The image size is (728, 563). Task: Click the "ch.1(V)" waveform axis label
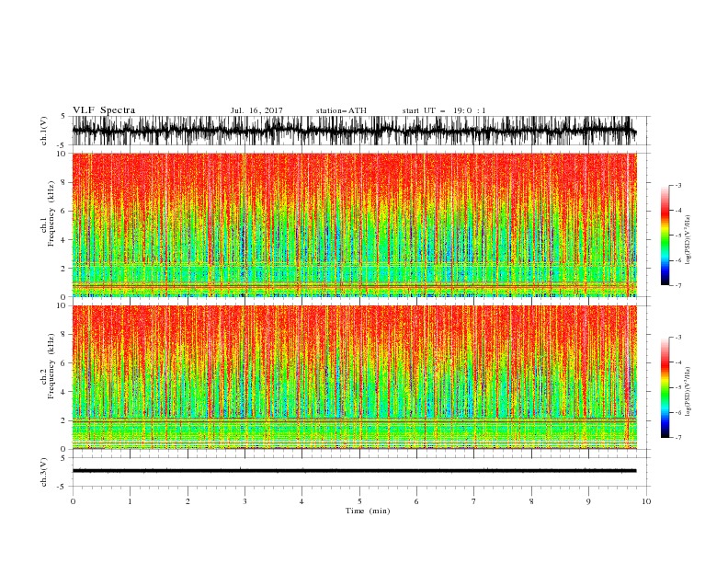tap(44, 131)
